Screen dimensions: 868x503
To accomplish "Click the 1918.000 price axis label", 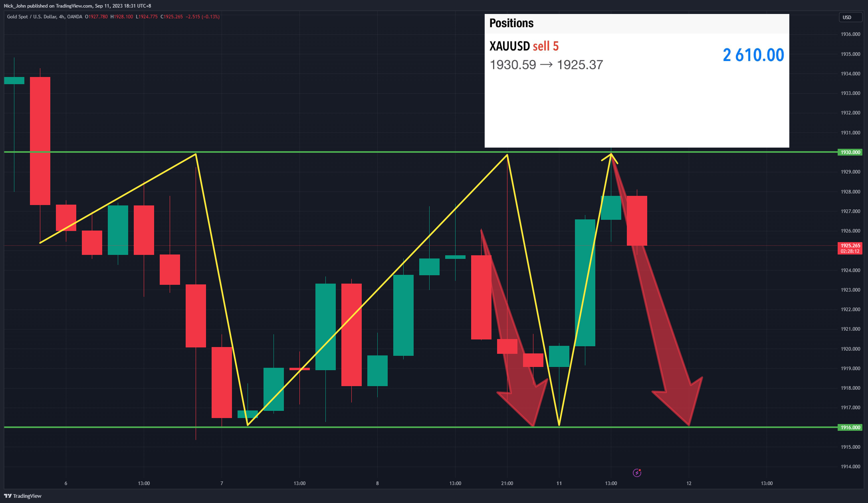I will (850, 388).
